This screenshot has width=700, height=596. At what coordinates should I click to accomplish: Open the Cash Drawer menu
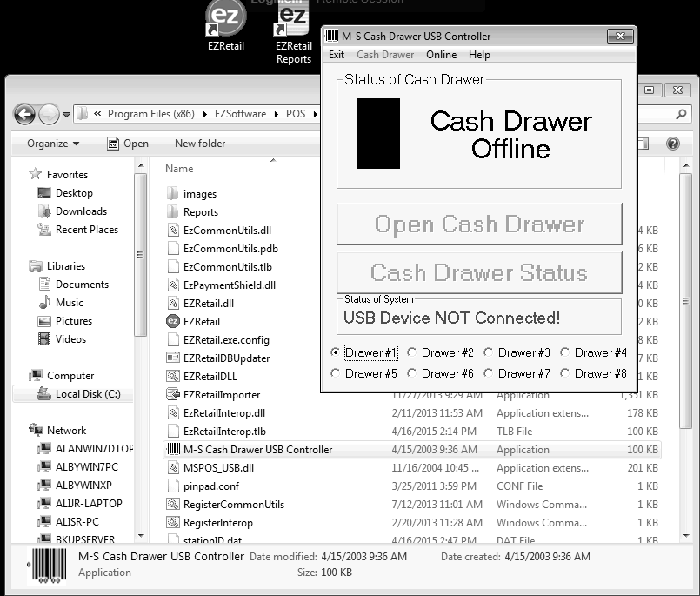[x=385, y=55]
